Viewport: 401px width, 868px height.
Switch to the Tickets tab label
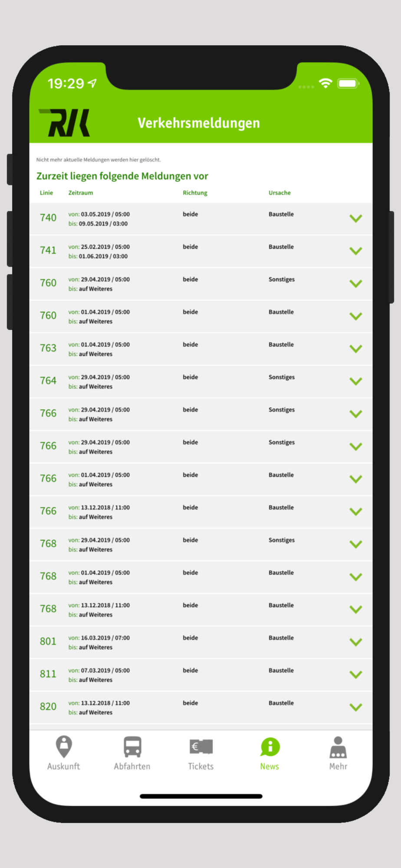click(x=201, y=766)
